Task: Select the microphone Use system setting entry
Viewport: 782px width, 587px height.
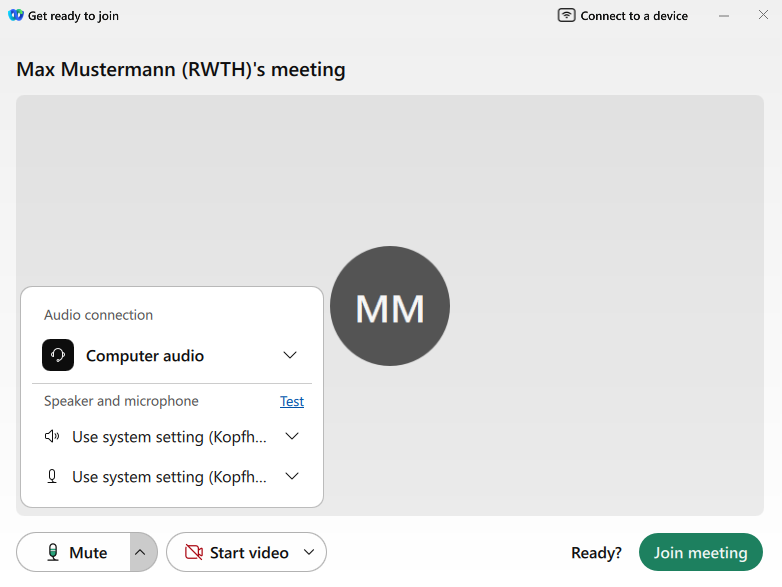Action: 169,477
